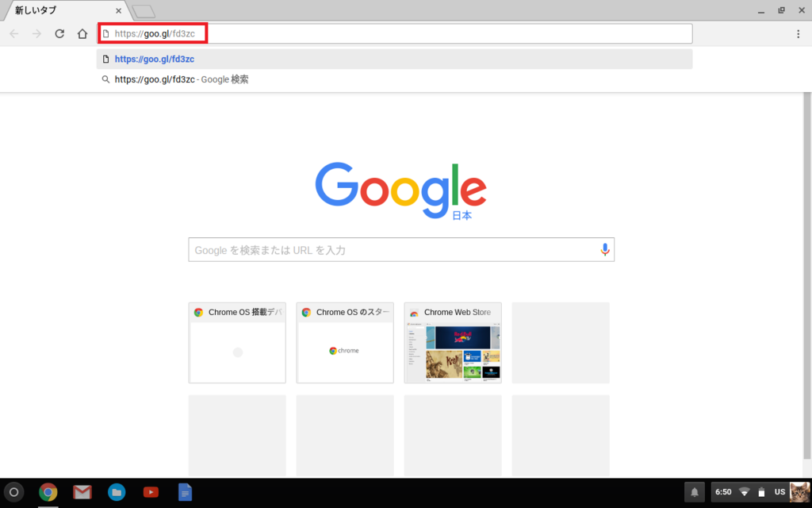
Task: Start voice search microphone
Action: click(604, 250)
